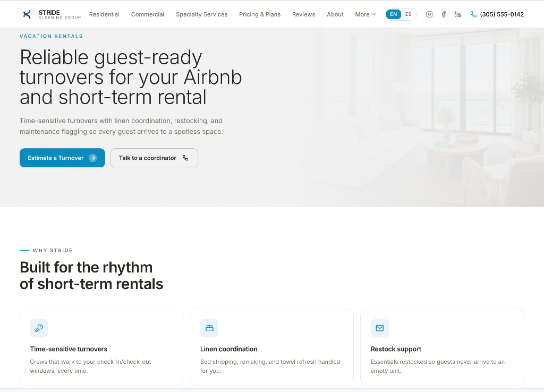
Task: Click the WHY STRIDE section label
Action: click(53, 251)
